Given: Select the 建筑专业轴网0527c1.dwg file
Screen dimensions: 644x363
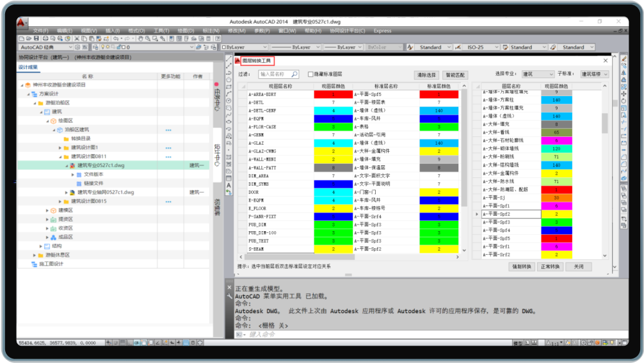Looking at the screenshot, I should coord(106,192).
